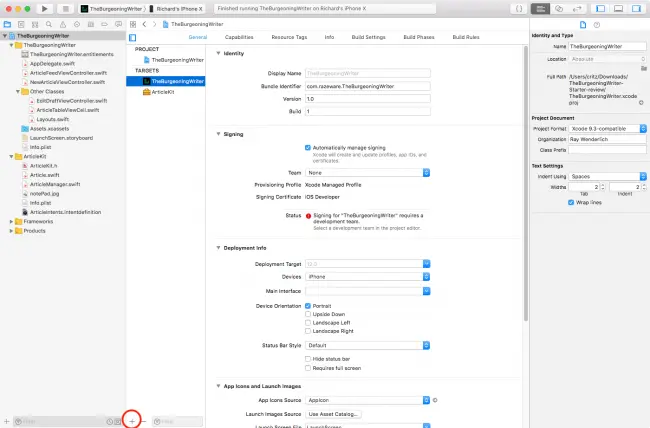Collapse the Other Classes group
Image resolution: width=650 pixels, height=428 pixels.
coord(18,91)
